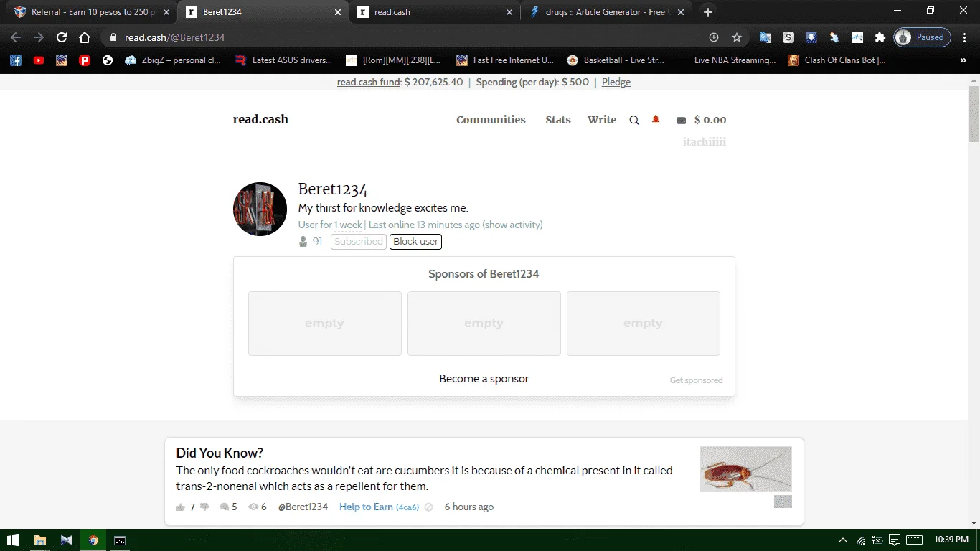Go back using the browser back arrow
980x551 pixels.
16,37
